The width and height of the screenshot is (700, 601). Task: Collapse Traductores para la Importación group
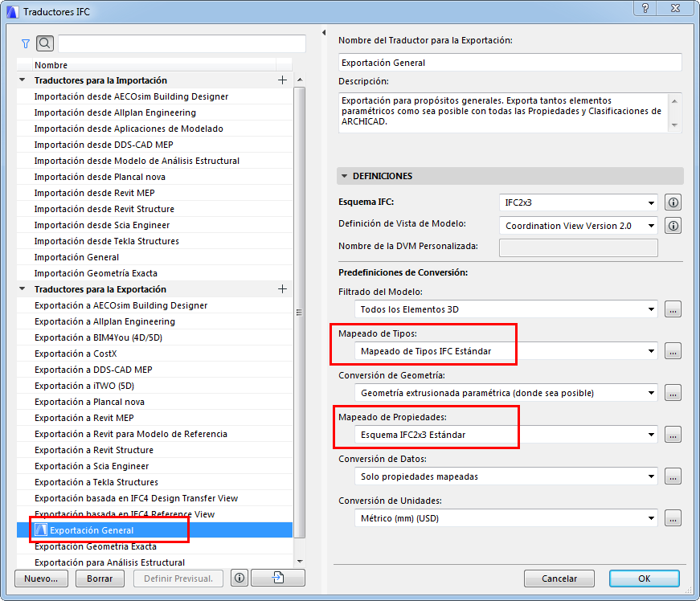[x=22, y=80]
